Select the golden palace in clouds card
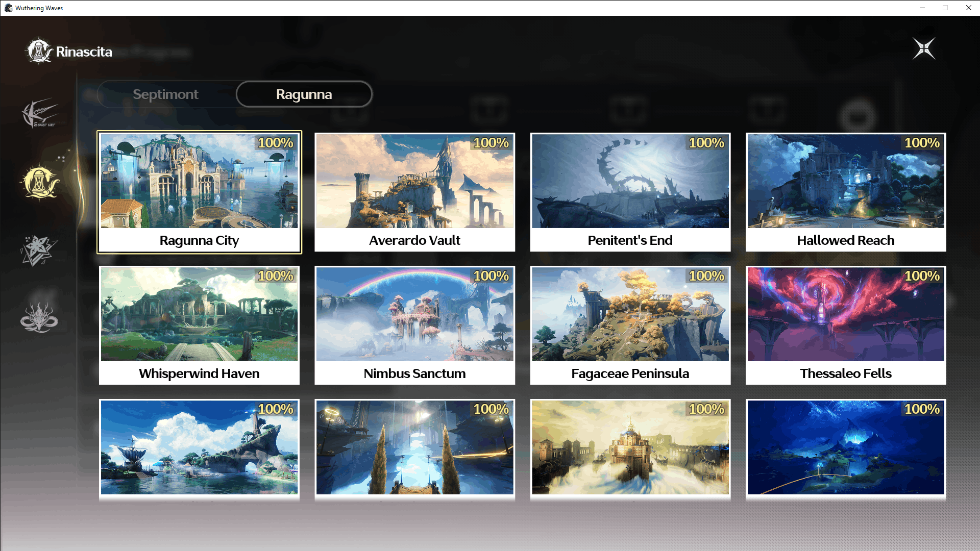Image resolution: width=980 pixels, height=551 pixels. coord(630,449)
